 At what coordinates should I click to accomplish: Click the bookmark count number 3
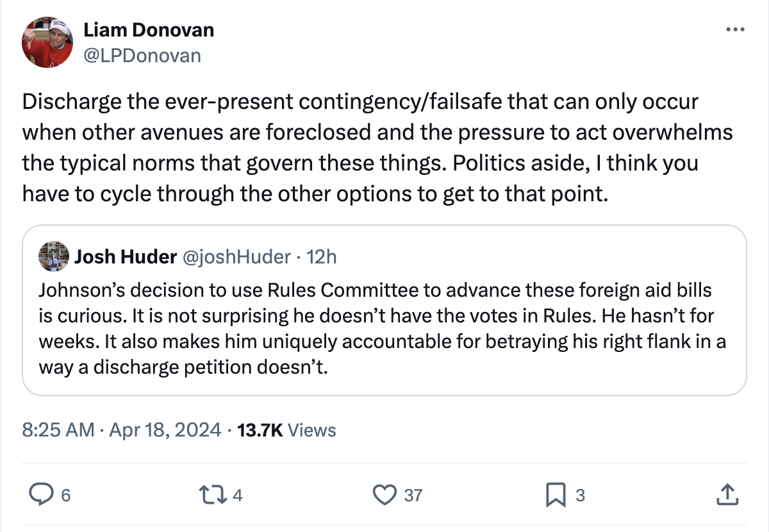point(581,495)
